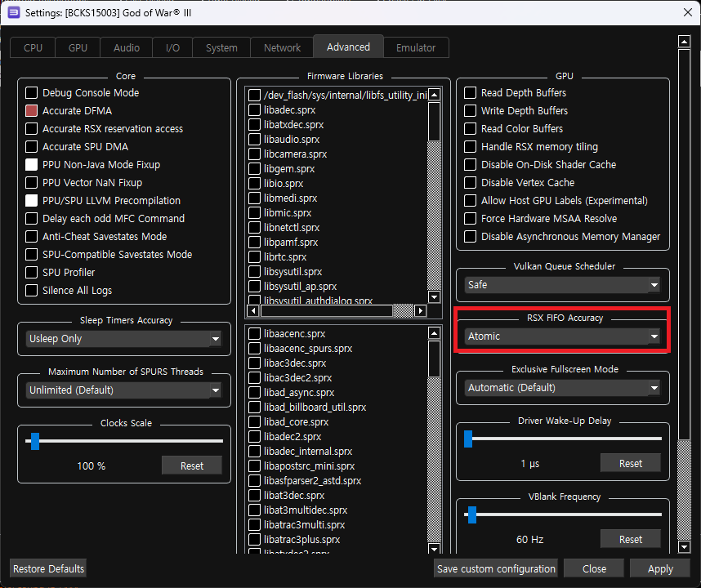Click down arrow of second firmware list scrollbar

pos(434,548)
